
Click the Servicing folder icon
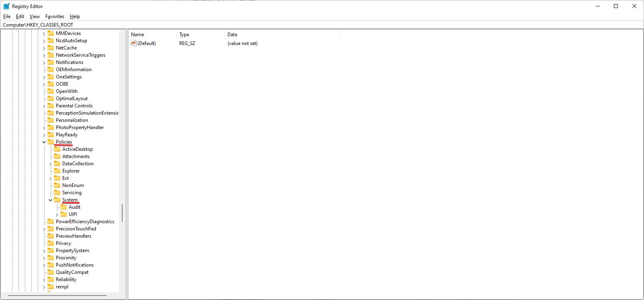coord(57,193)
